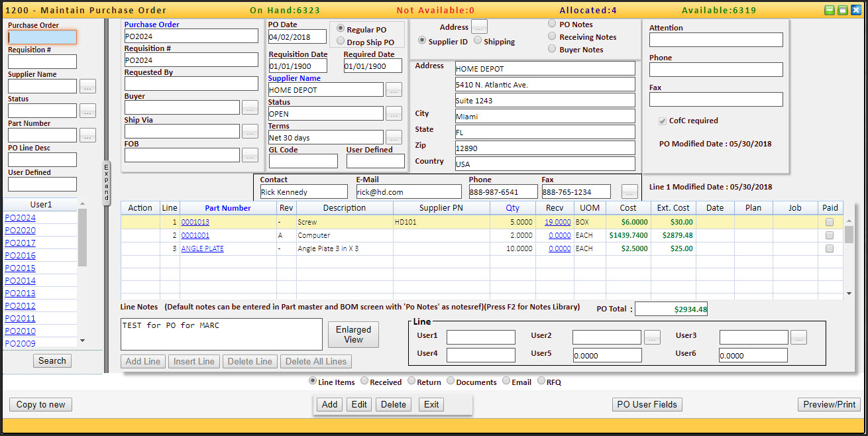Open PO2017 from the PO list
868x436 pixels.
[20, 243]
